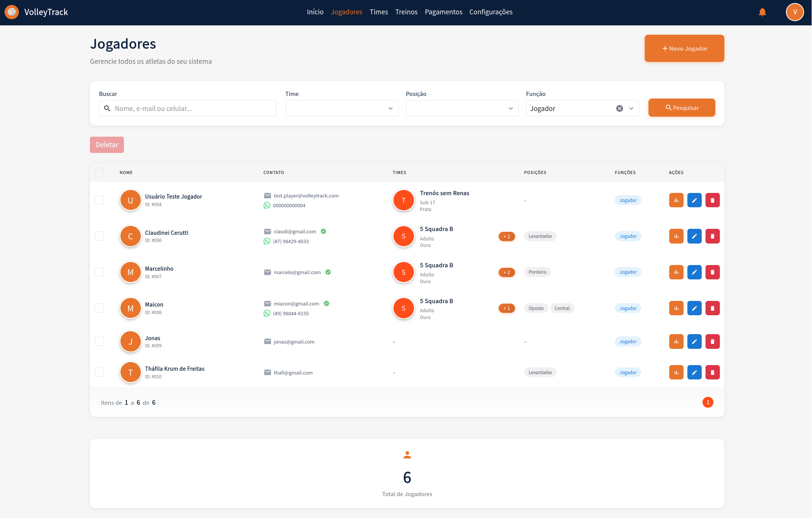Delete player Tháfila Krum de Freitas
This screenshot has height=518, width=812.
(x=712, y=373)
